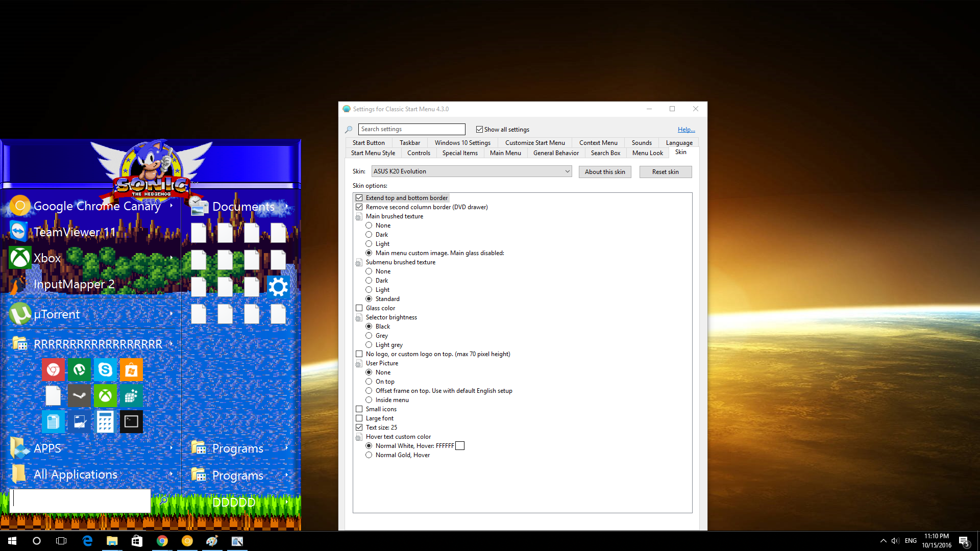Open the Skype tile in start menu
The height and width of the screenshot is (551, 980).
(105, 370)
